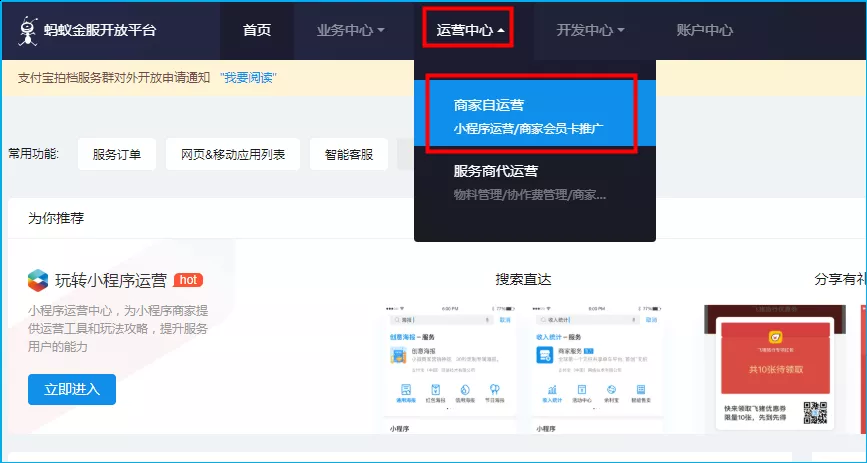This screenshot has height=463, width=867.
Task: Open 网页&移动应用列表 shortcut
Action: 233,154
